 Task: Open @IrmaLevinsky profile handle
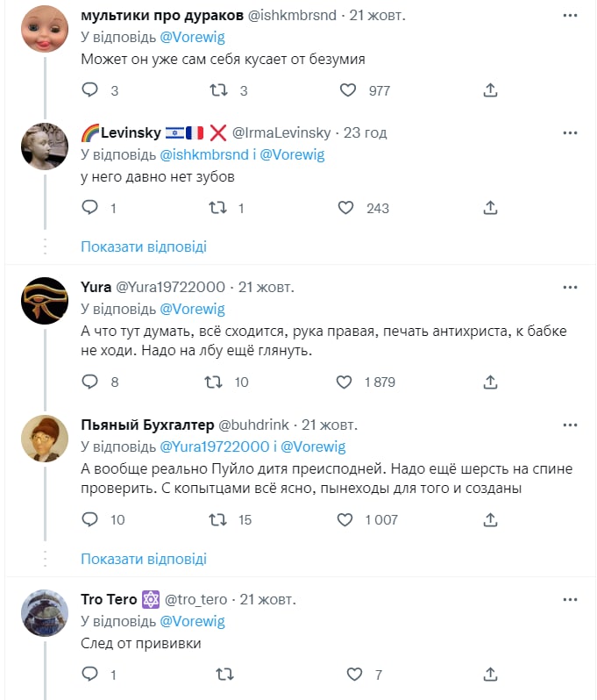pos(281,132)
